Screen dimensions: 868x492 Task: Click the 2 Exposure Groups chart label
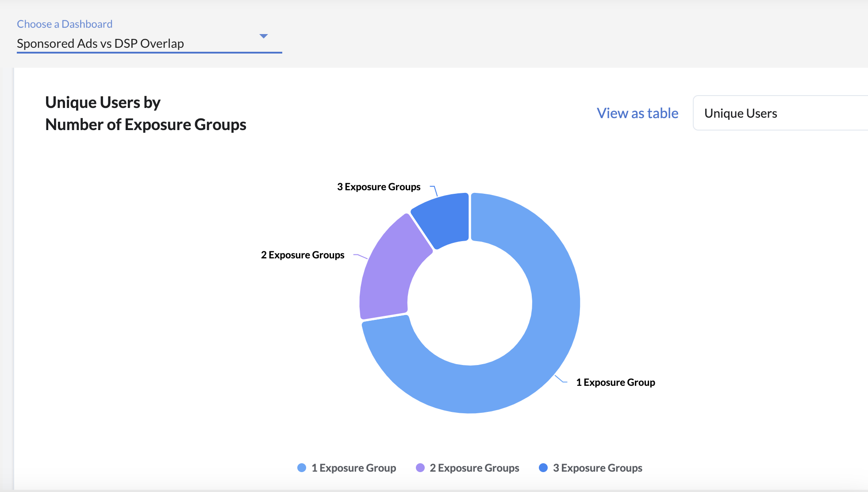pyautogui.click(x=303, y=255)
